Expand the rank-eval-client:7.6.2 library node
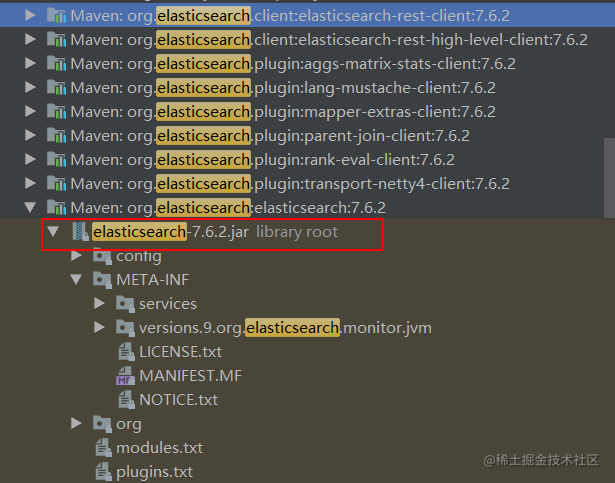Screen dimensions: 615x483 click(30, 159)
